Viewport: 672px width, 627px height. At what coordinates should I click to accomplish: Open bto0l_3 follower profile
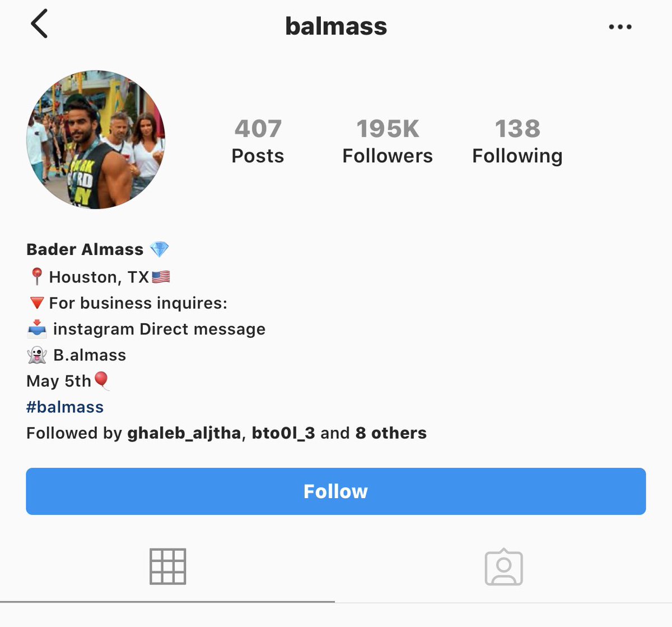[x=283, y=433]
